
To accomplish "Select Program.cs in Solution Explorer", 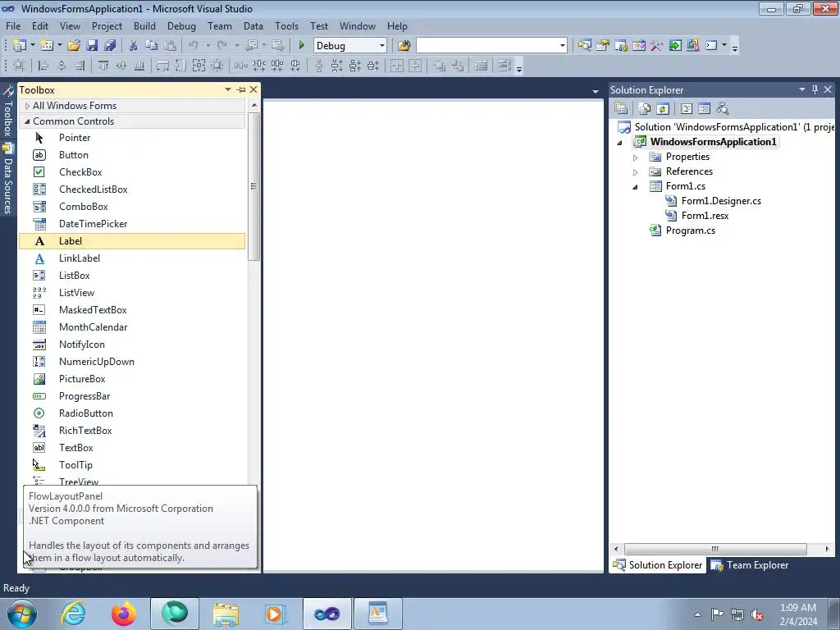I will pos(691,231).
